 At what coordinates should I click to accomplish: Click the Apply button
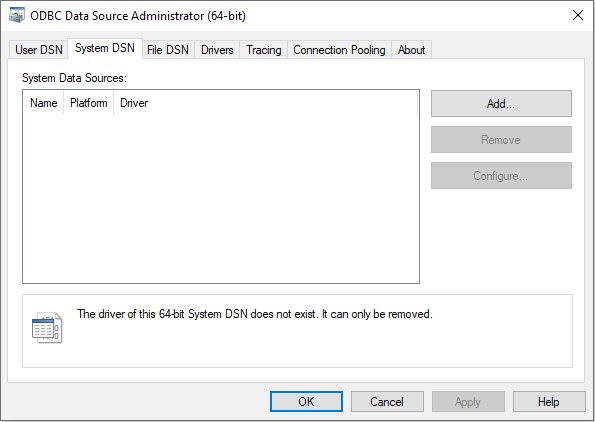coord(468,402)
